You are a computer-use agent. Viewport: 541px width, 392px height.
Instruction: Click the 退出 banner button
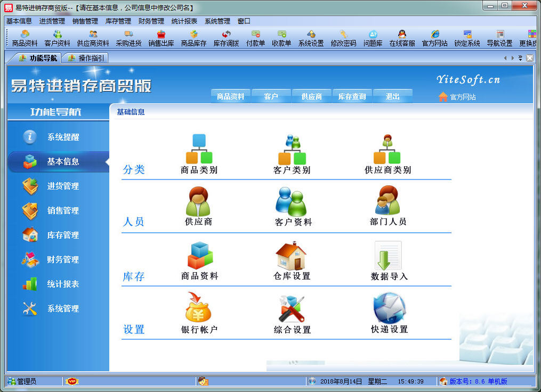[x=393, y=96]
